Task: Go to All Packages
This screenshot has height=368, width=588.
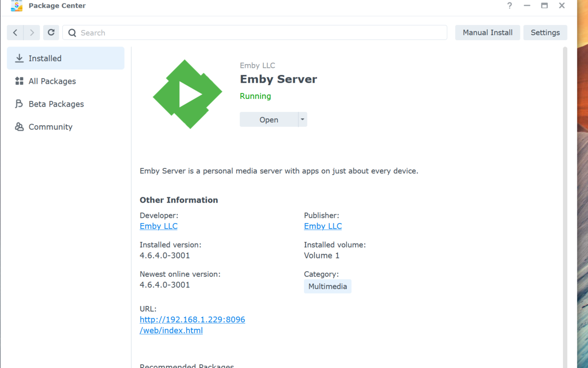Action: 52,81
